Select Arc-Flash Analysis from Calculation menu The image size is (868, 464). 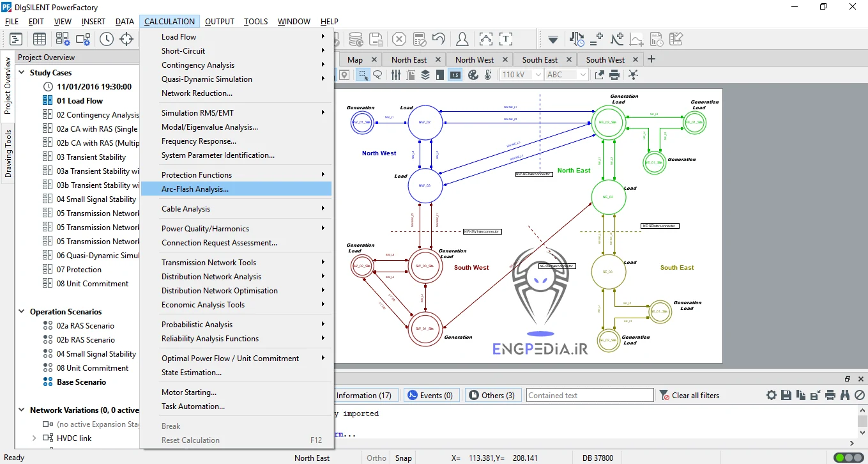tap(237, 189)
